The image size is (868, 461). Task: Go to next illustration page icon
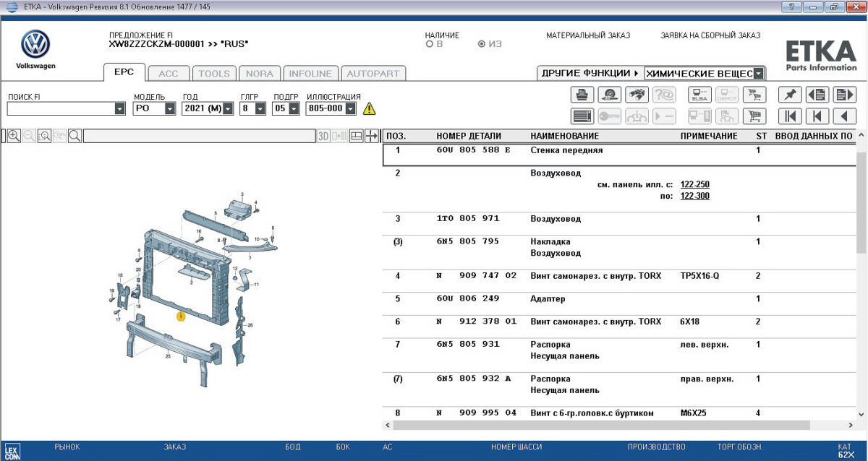(844, 95)
